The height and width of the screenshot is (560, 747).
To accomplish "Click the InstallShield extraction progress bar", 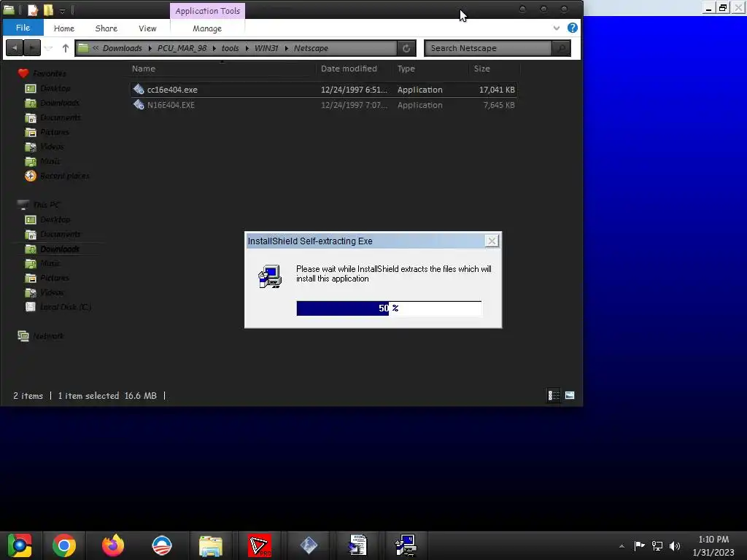I will pos(389,308).
